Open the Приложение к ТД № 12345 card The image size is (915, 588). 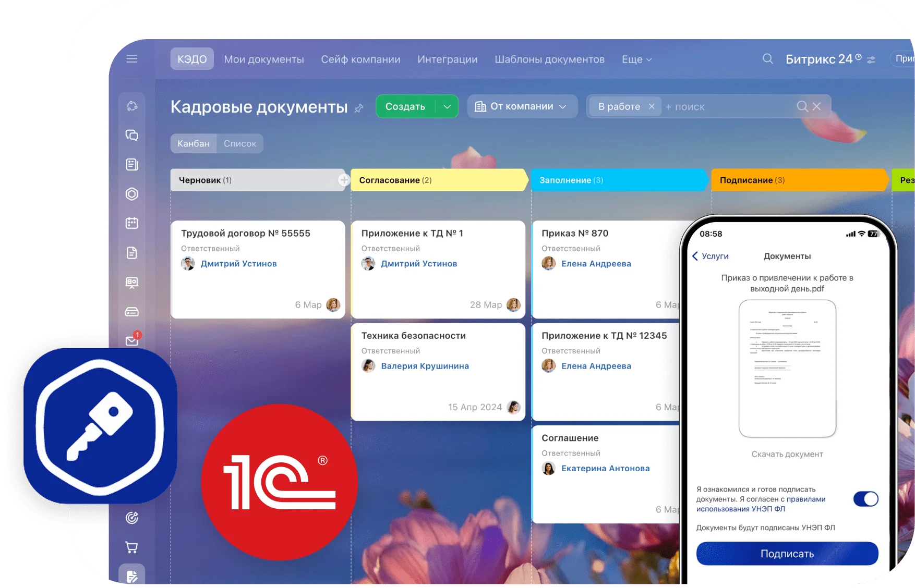[606, 372]
